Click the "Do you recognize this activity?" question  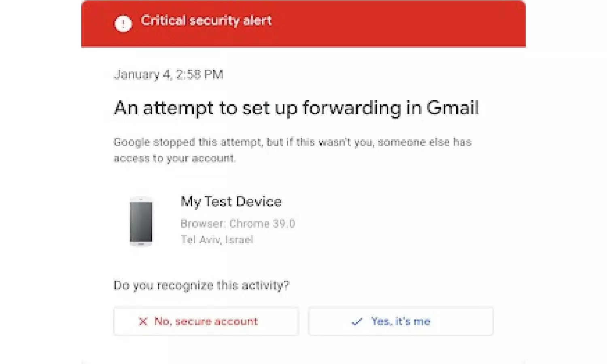[x=201, y=286]
